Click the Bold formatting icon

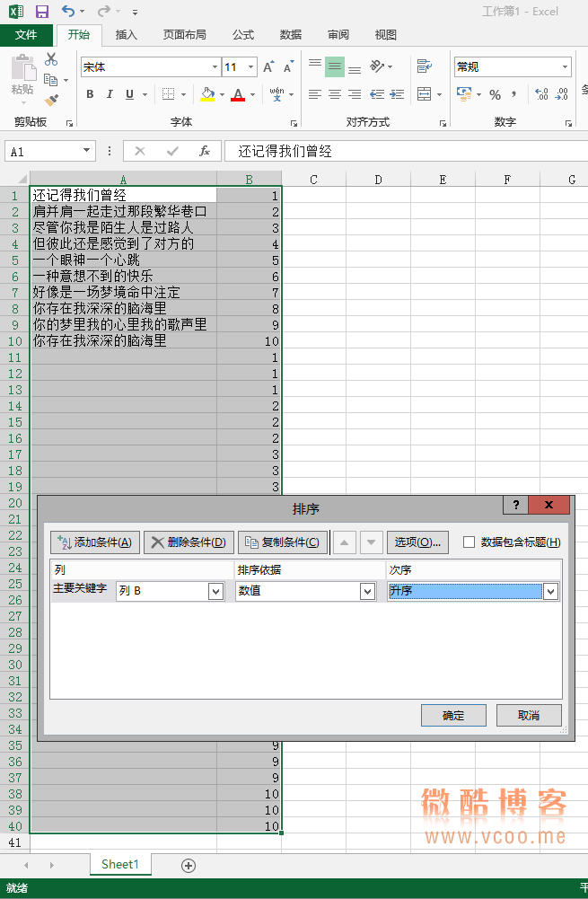pyautogui.click(x=90, y=94)
